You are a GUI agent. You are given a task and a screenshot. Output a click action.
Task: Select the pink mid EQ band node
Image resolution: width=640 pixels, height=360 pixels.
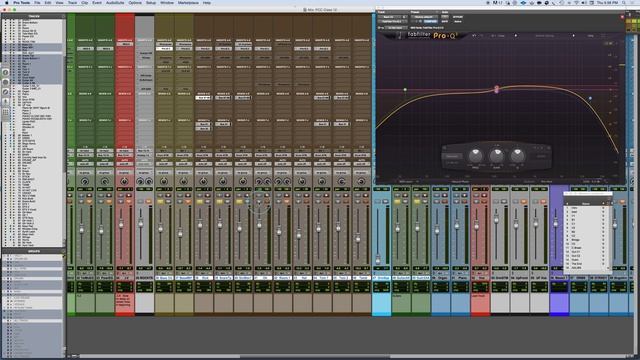[x=497, y=89]
